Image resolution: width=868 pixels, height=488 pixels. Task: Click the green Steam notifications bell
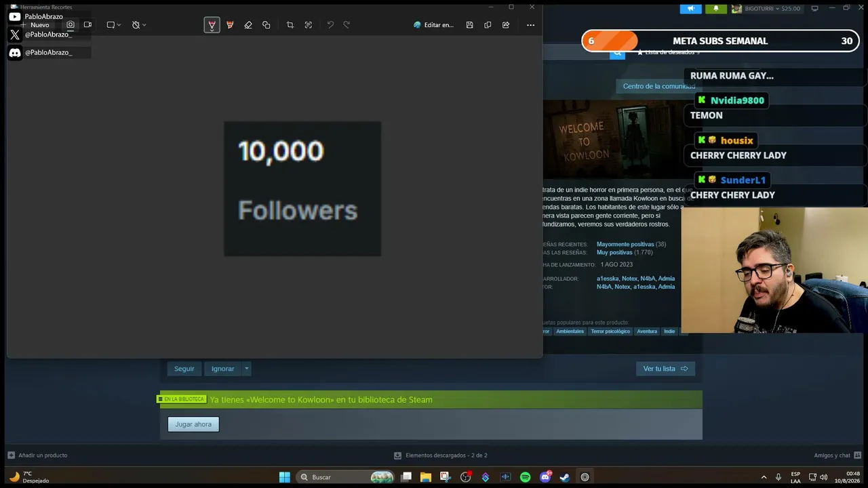[x=716, y=9]
